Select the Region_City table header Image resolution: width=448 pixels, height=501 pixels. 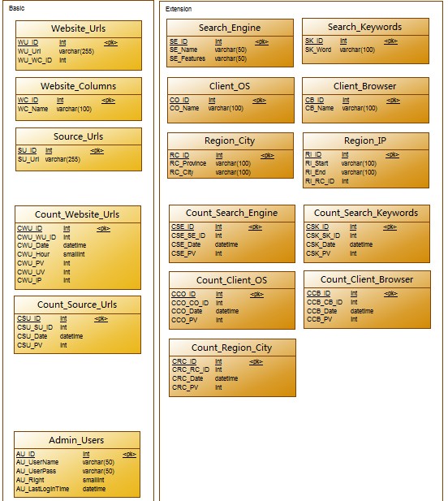coord(230,140)
